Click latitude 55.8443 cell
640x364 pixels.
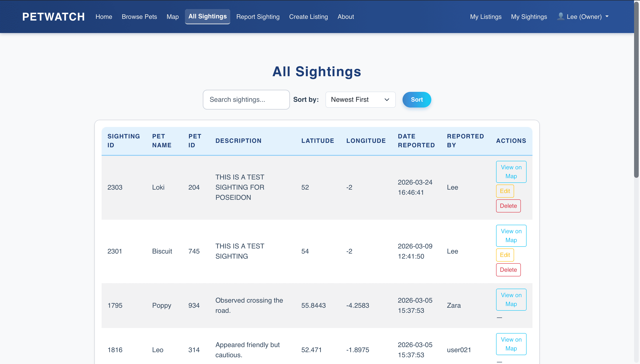pyautogui.click(x=313, y=306)
